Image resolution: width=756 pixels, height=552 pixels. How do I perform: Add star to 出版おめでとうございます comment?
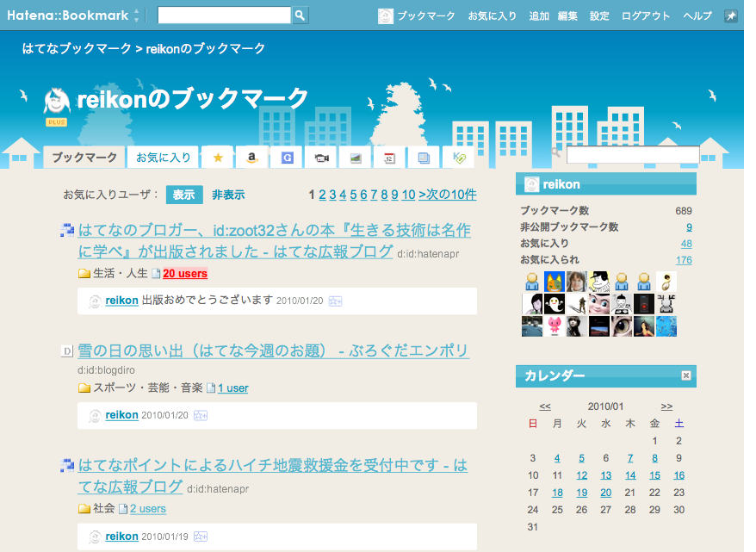point(335,301)
